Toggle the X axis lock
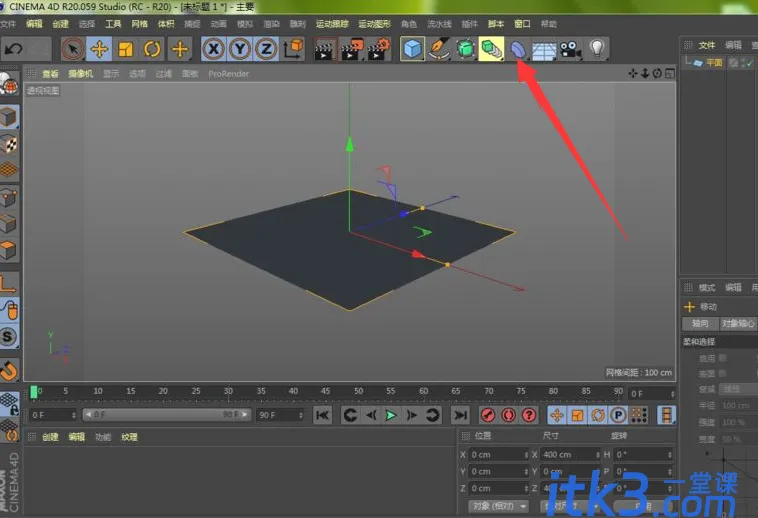This screenshot has height=518, width=758. pos(213,49)
